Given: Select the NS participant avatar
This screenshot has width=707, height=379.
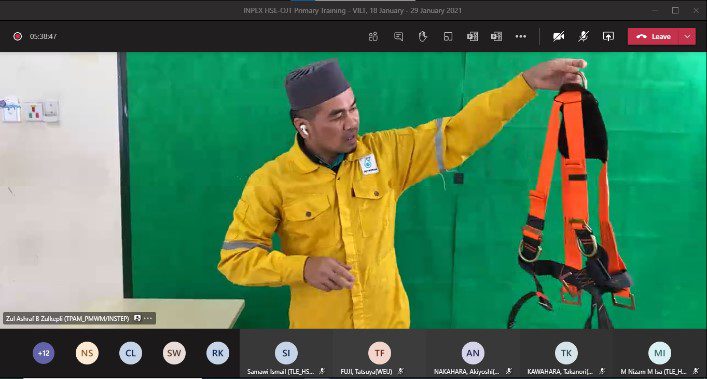Looking at the screenshot, I should (87, 353).
